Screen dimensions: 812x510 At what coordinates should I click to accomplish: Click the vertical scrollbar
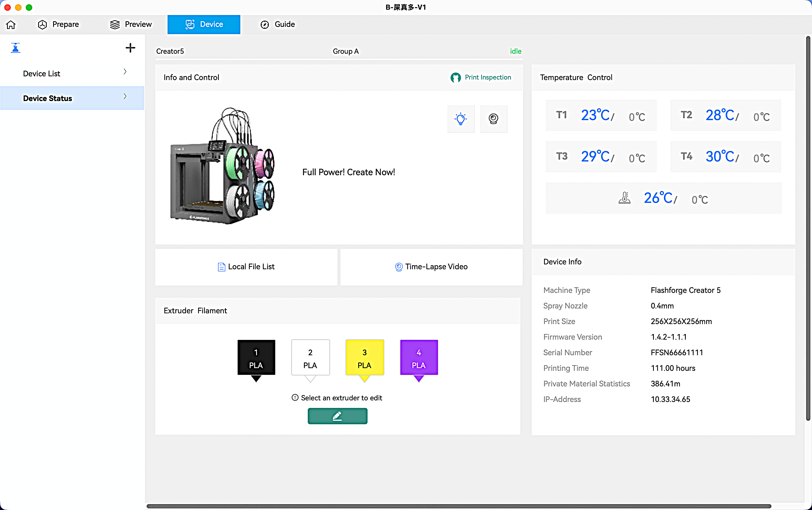(x=808, y=228)
